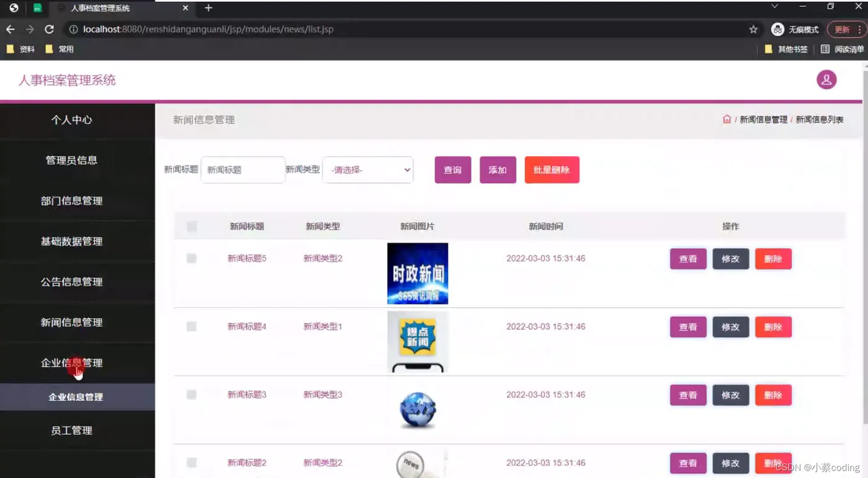The width and height of the screenshot is (868, 478).
Task: Open 管理员信息 in the sidebar
Action: coord(72,160)
